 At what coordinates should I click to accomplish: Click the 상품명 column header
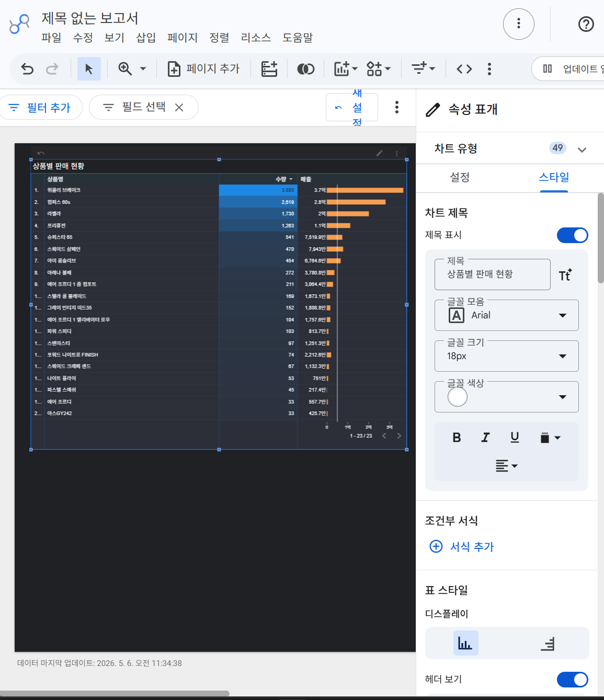pos(55,179)
